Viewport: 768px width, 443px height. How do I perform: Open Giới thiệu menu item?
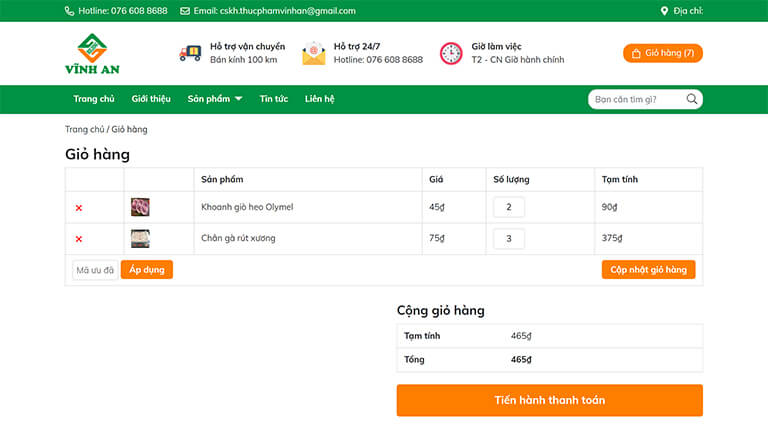[x=151, y=99]
